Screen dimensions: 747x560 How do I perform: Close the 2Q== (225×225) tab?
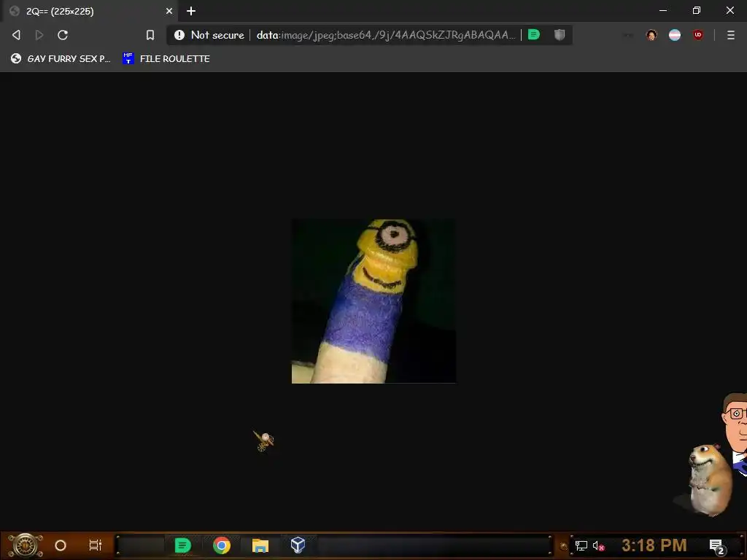pos(169,11)
